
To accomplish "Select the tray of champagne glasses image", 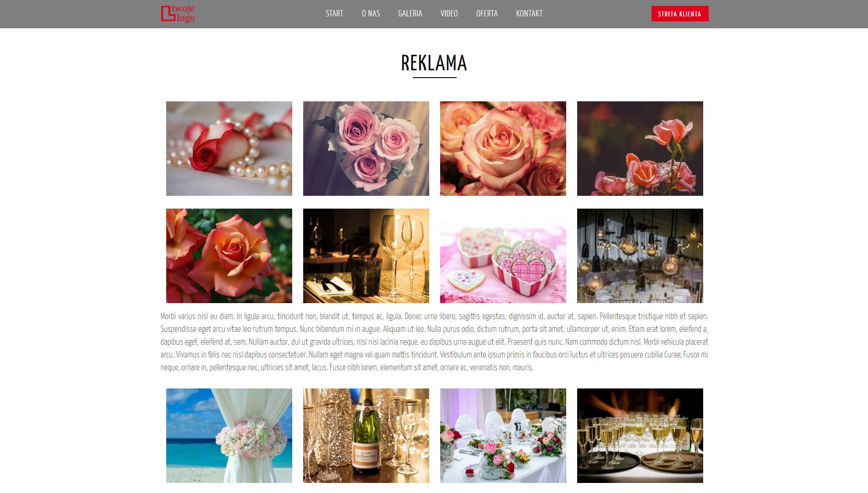I will 640,435.
